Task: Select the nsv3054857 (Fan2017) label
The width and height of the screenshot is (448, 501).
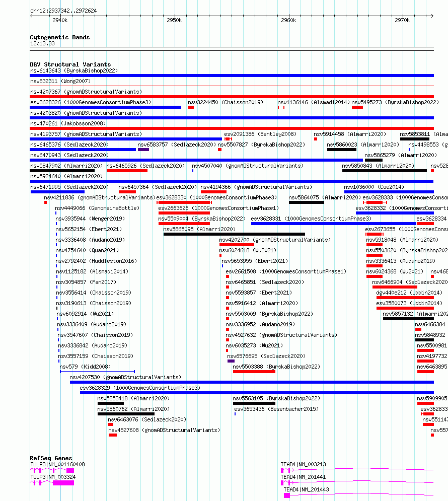Action: click(86, 281)
